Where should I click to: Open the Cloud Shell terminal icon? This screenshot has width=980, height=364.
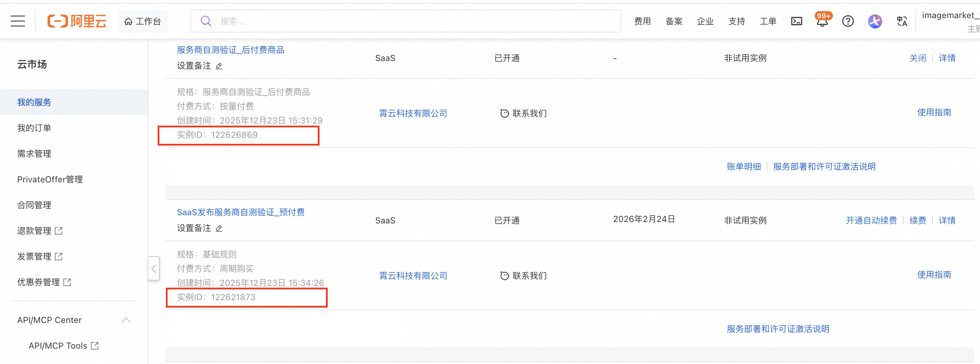point(796,21)
